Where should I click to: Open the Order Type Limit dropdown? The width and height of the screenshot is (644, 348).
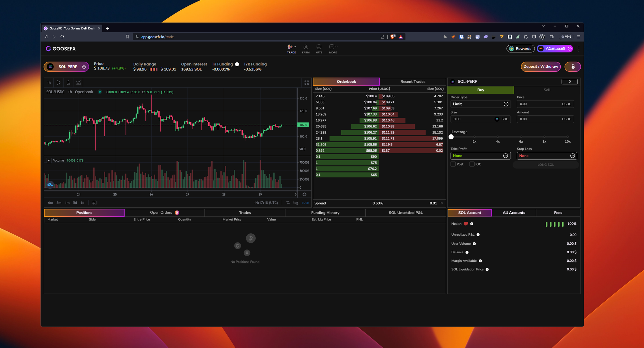pos(480,104)
